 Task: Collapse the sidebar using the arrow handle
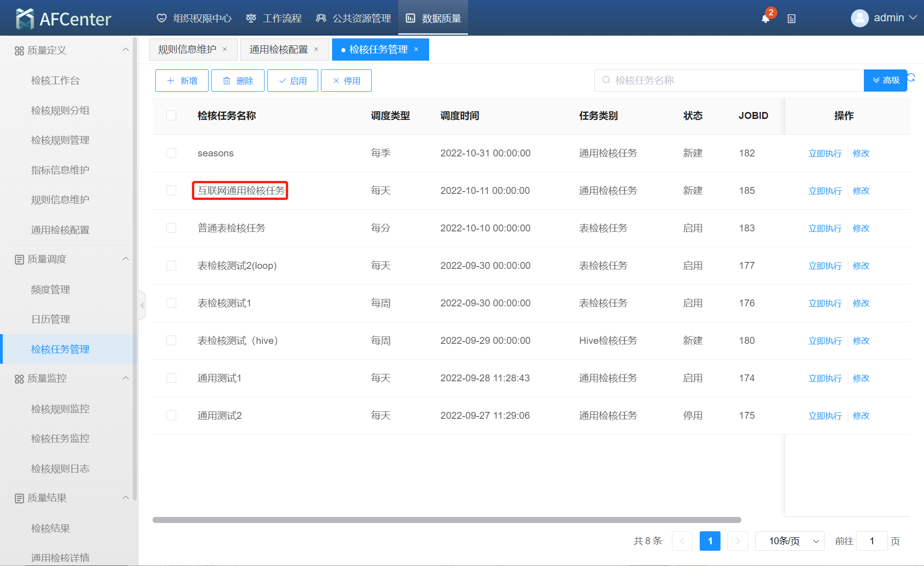click(x=142, y=305)
